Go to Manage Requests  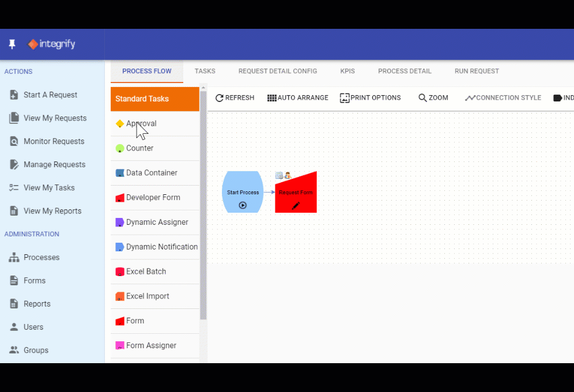[55, 164]
